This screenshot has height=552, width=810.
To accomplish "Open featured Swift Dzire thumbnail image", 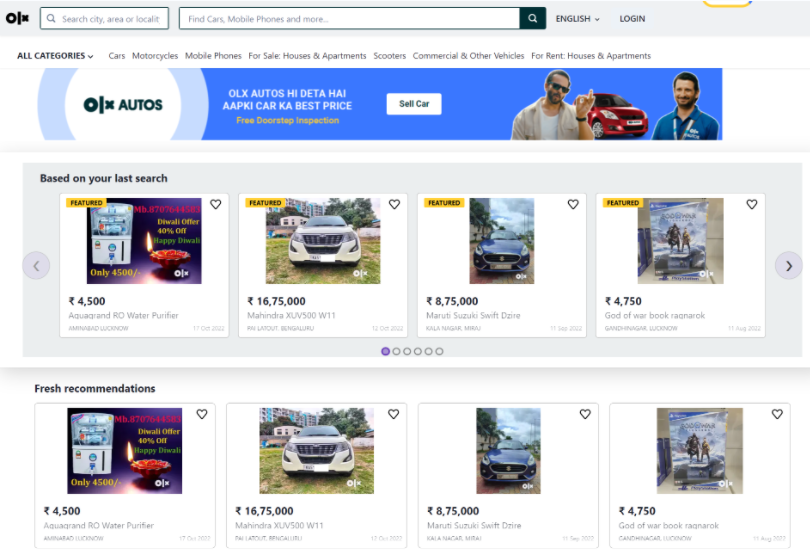I will pyautogui.click(x=502, y=241).
